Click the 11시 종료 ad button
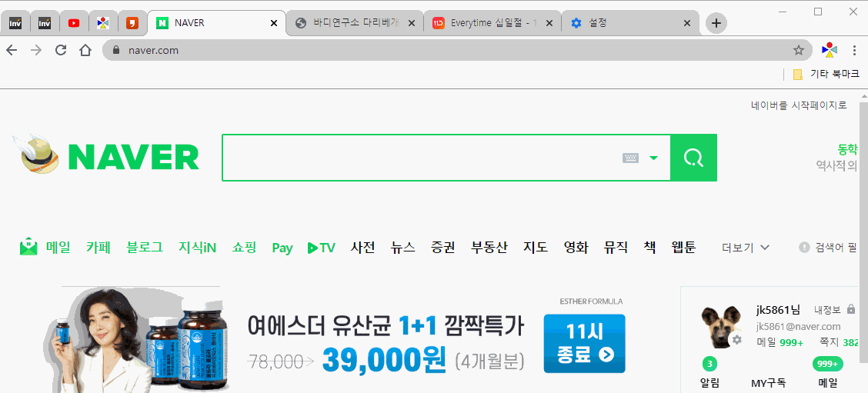This screenshot has width=868, height=393. pyautogui.click(x=585, y=343)
